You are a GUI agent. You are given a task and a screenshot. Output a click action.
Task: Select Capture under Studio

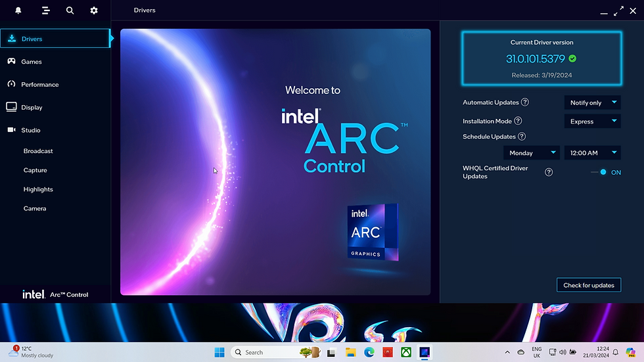tap(35, 170)
